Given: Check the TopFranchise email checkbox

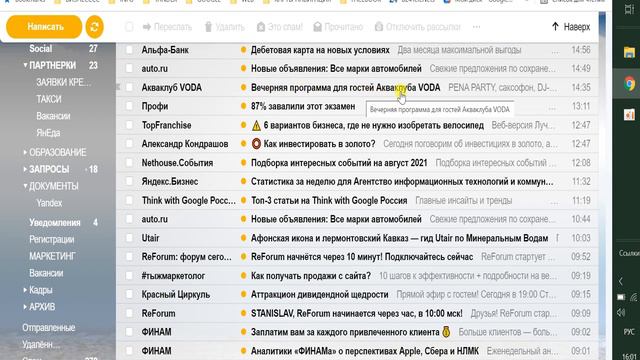Looking at the screenshot, I should coord(129,125).
